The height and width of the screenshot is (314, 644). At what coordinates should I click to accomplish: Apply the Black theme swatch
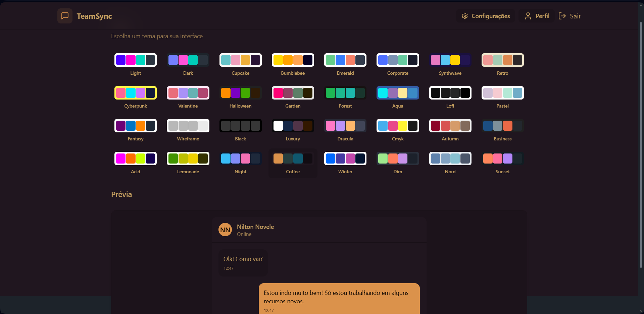[x=241, y=126]
